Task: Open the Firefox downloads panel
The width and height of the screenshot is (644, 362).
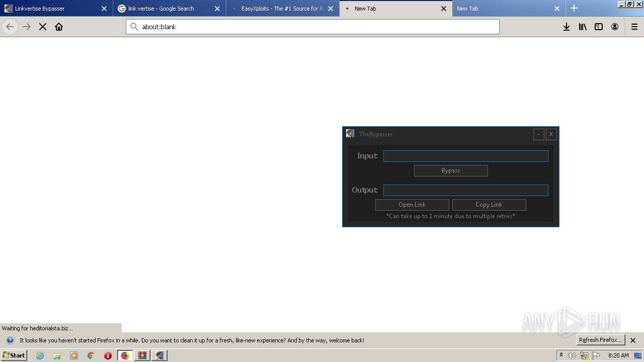Action: 567,27
